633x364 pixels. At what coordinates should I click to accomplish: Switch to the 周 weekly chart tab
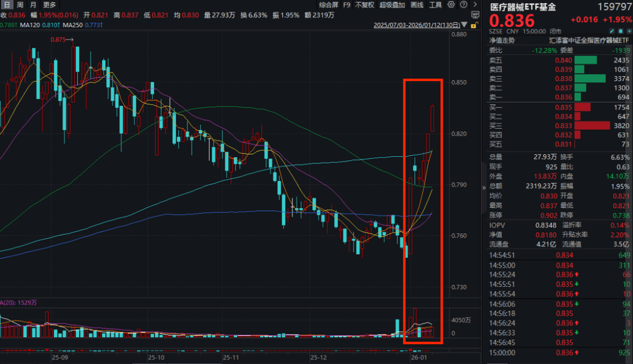pos(20,5)
